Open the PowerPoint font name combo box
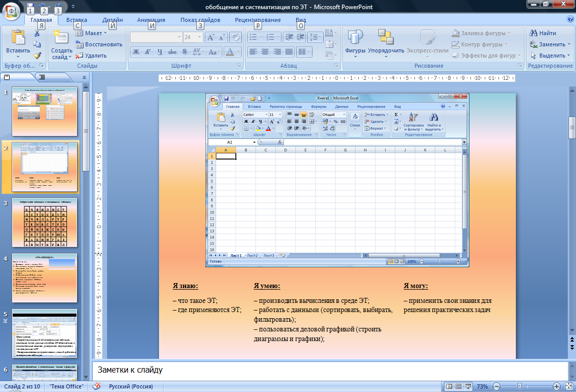 (x=156, y=37)
